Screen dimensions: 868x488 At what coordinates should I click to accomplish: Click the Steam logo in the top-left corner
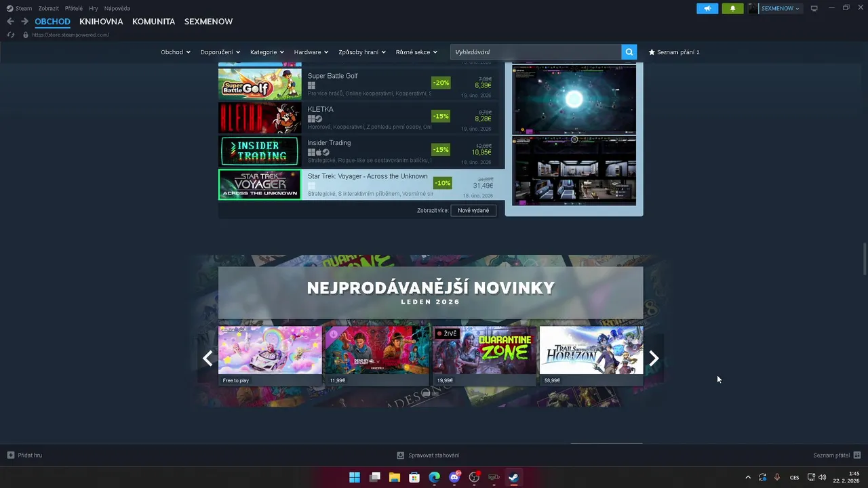(x=9, y=8)
